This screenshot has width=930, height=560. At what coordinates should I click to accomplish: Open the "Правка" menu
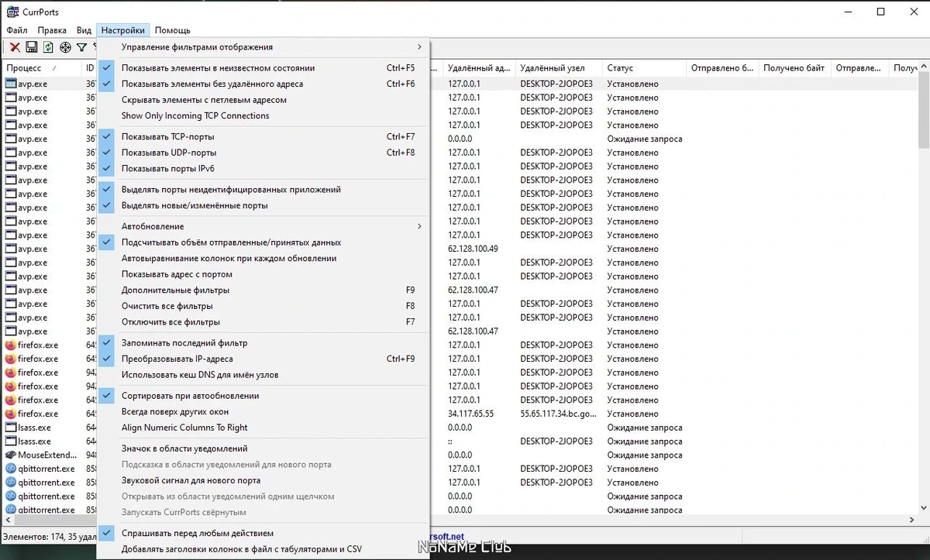coord(52,30)
